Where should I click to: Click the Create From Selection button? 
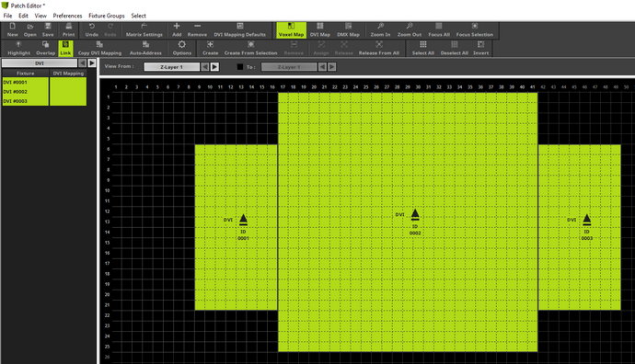click(250, 48)
